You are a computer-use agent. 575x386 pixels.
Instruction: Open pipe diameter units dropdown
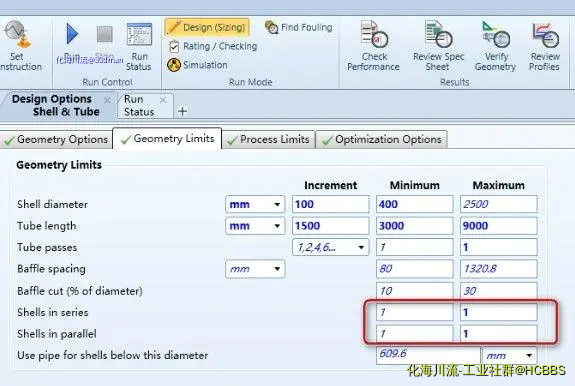point(510,355)
